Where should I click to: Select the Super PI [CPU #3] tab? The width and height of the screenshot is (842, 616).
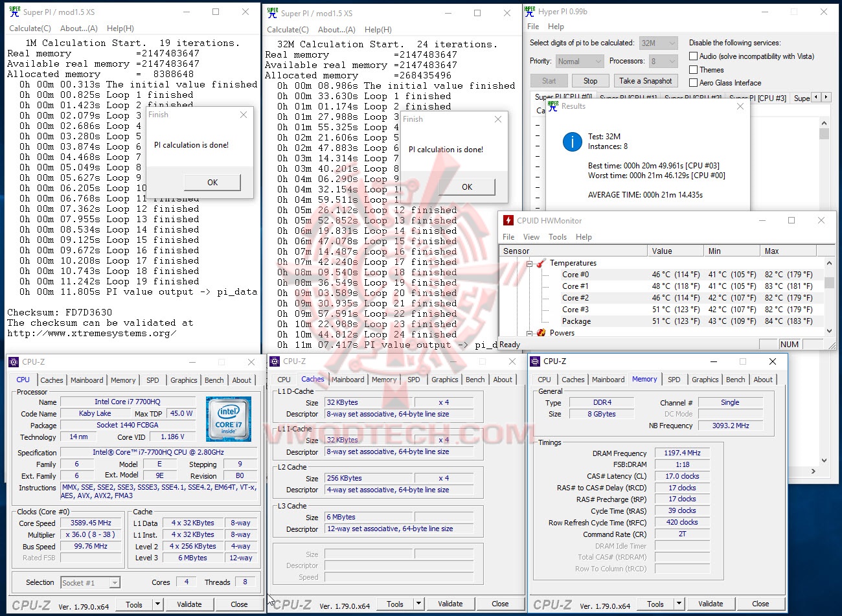pyautogui.click(x=757, y=98)
